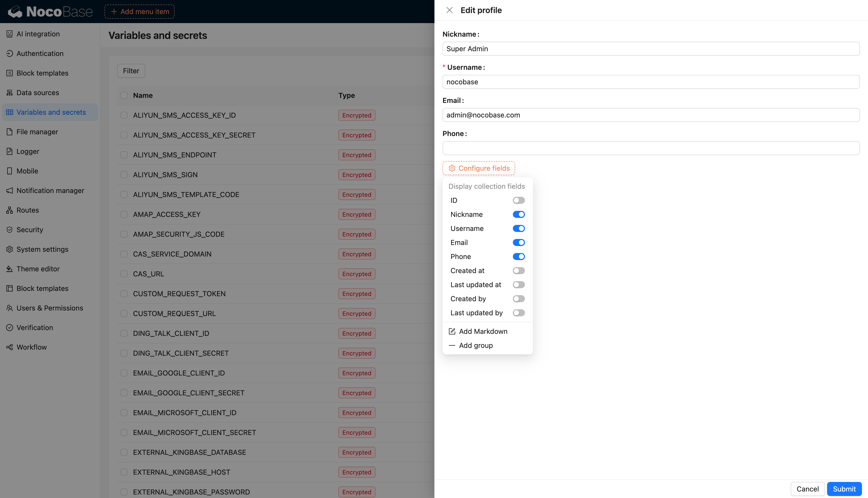Click the Notification manager megaphone icon
The width and height of the screenshot is (868, 498).
[x=10, y=191]
